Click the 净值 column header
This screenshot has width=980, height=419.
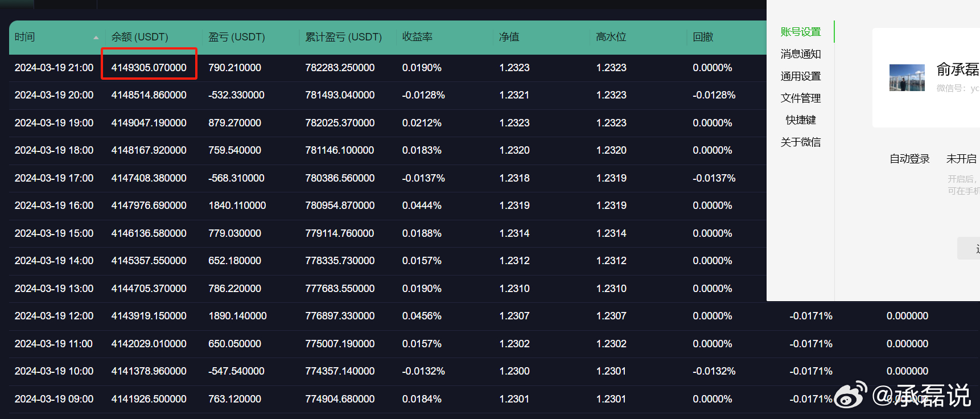pos(509,37)
